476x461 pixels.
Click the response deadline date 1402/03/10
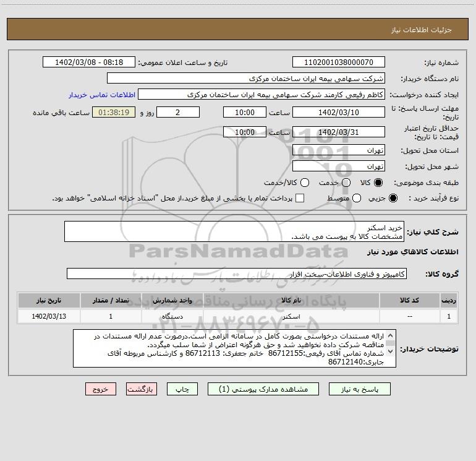point(339,112)
